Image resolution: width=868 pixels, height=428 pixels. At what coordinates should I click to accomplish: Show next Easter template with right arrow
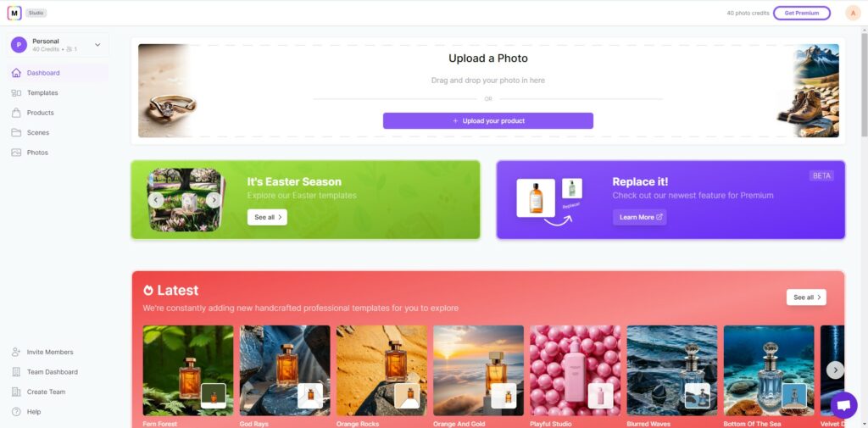point(214,200)
